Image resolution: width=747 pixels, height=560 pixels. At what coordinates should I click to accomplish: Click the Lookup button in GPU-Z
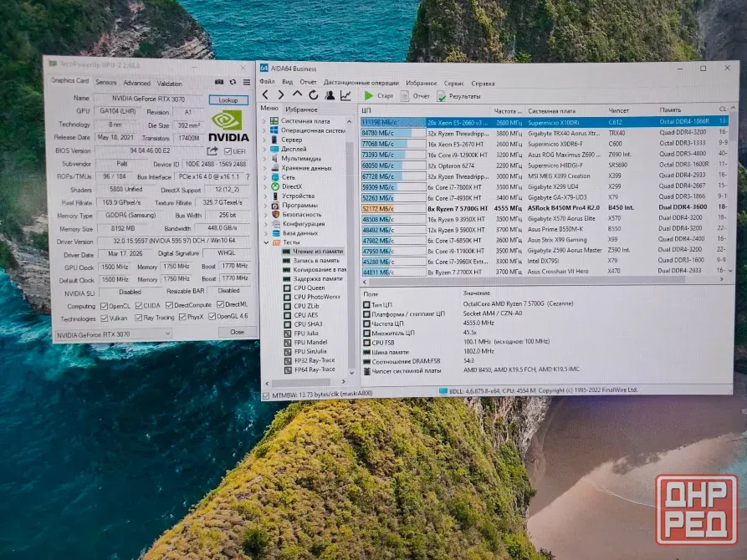[228, 100]
